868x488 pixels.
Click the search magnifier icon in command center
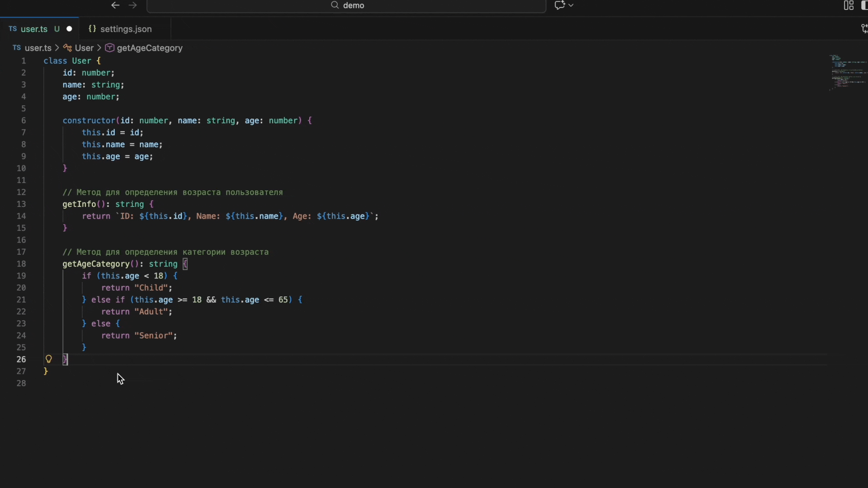[x=335, y=5]
